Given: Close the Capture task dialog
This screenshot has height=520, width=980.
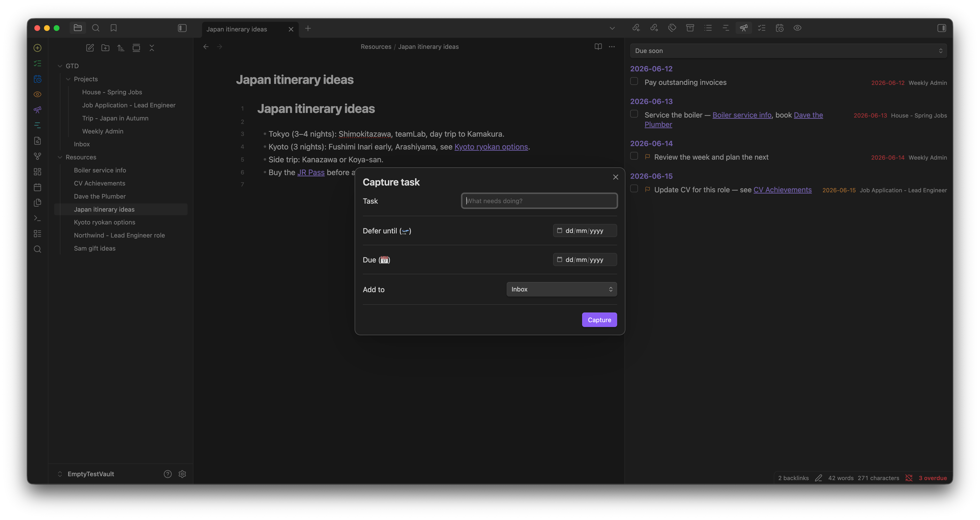Looking at the screenshot, I should tap(615, 177).
